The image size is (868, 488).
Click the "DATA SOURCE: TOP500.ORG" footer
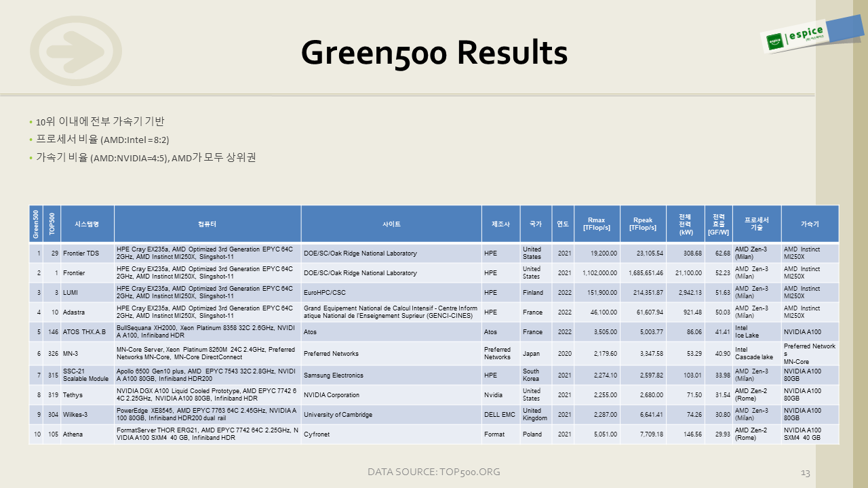point(434,472)
